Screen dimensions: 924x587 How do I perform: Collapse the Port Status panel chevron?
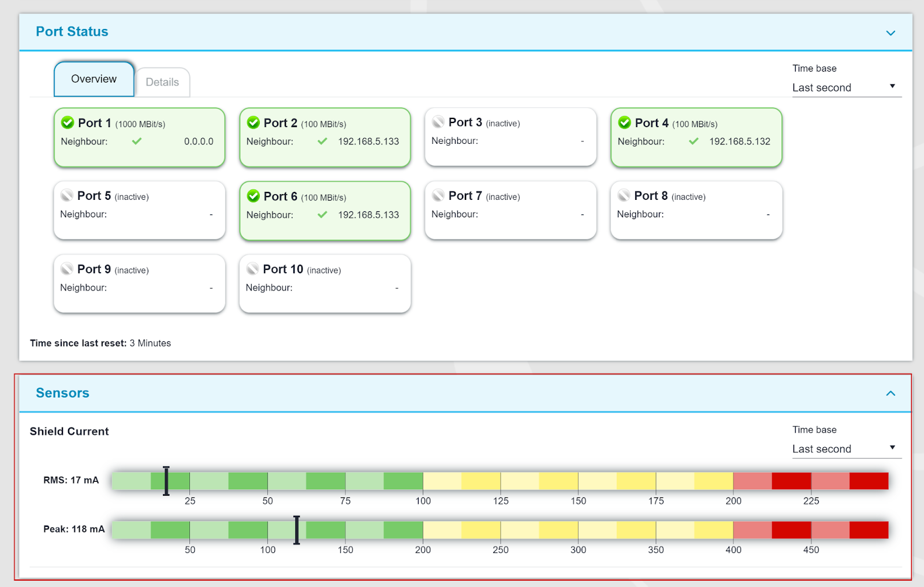coord(891,33)
